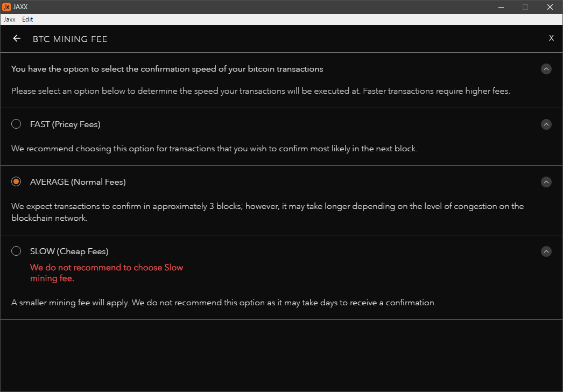This screenshot has width=563, height=392.
Task: Collapse the AVERAGE option description chevron
Action: point(546,182)
